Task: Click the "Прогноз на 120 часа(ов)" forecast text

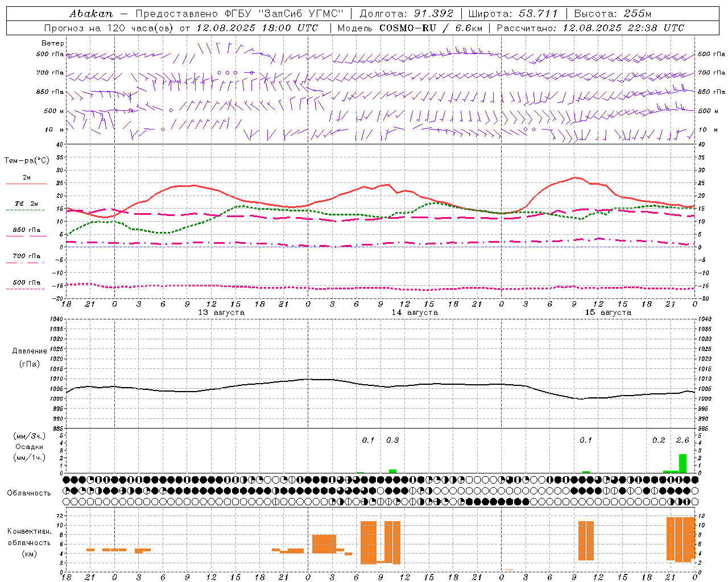Action: [110, 28]
